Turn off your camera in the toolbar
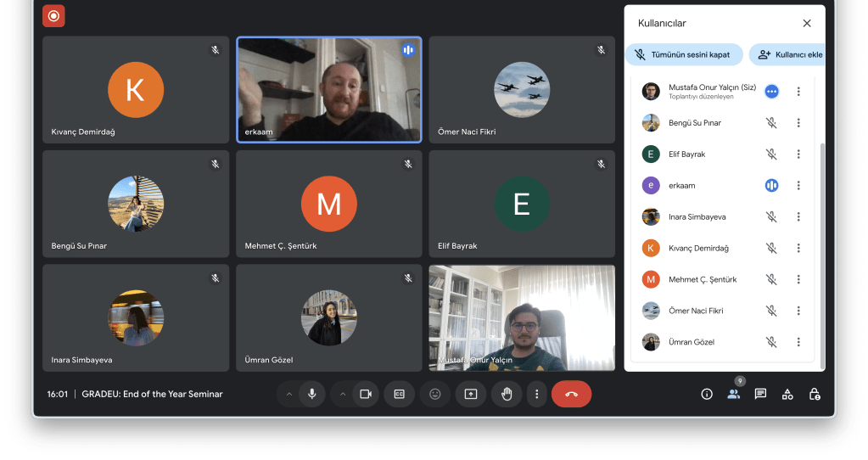This screenshot has height=460, width=868. [366, 394]
